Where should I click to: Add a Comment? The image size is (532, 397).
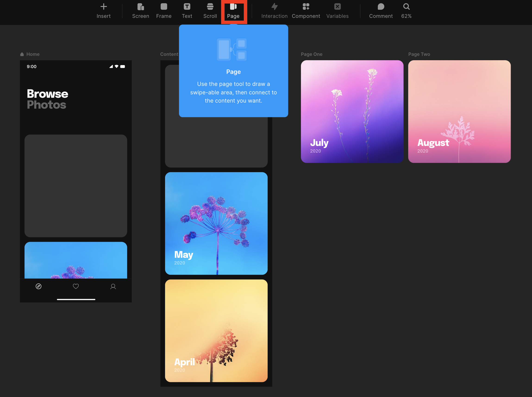381,11
